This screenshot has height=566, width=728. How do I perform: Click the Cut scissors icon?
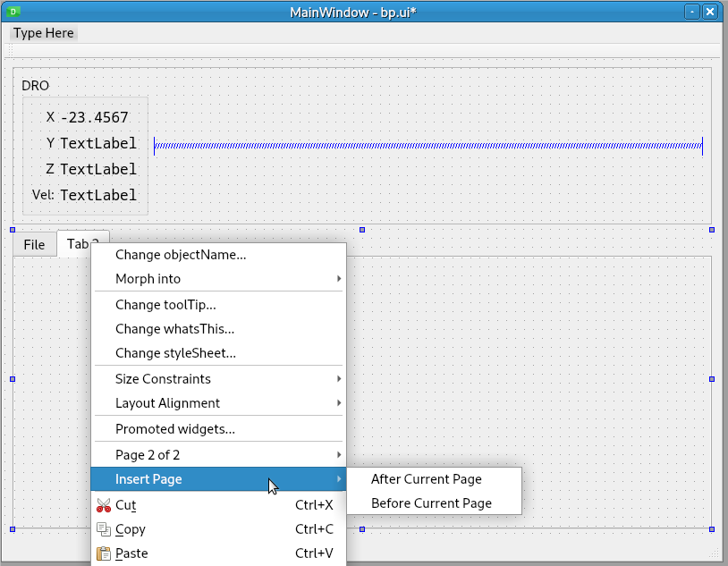[x=104, y=505]
